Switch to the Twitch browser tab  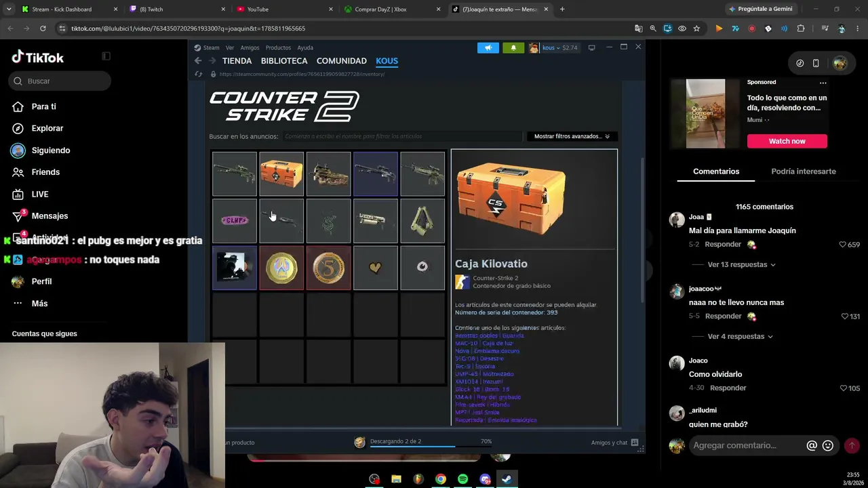tap(176, 9)
